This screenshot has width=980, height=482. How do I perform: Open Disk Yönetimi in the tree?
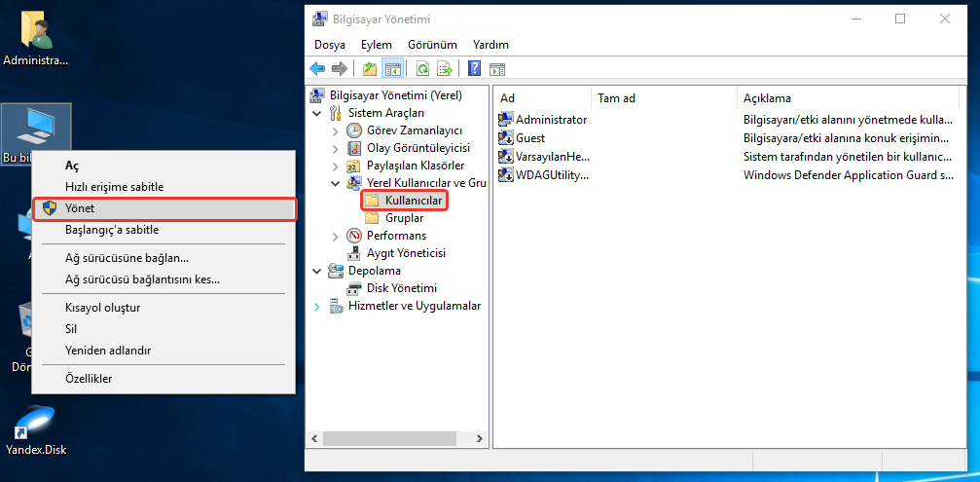pyautogui.click(x=401, y=288)
